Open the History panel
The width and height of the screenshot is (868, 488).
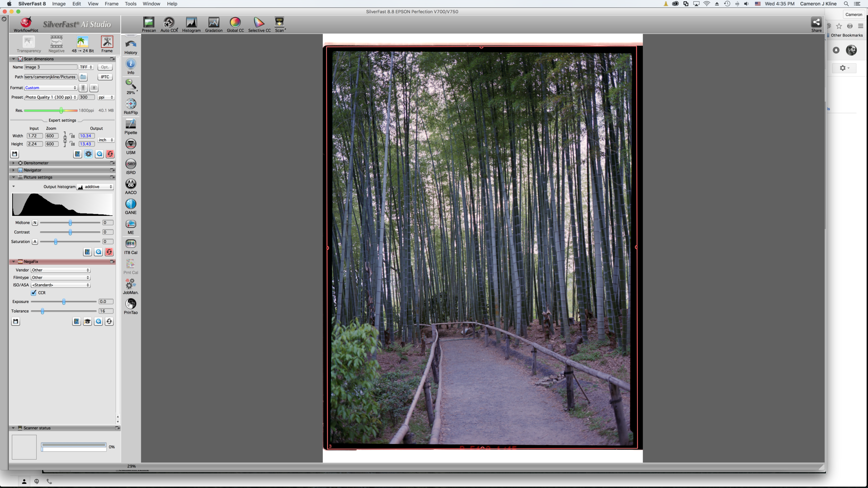tap(131, 47)
